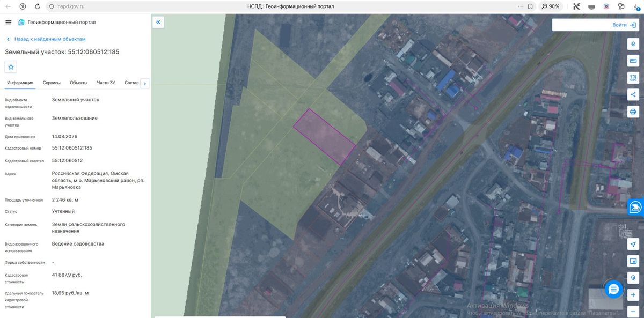Select the ruler measurement tool
The height and width of the screenshot is (318, 644).
click(x=633, y=61)
